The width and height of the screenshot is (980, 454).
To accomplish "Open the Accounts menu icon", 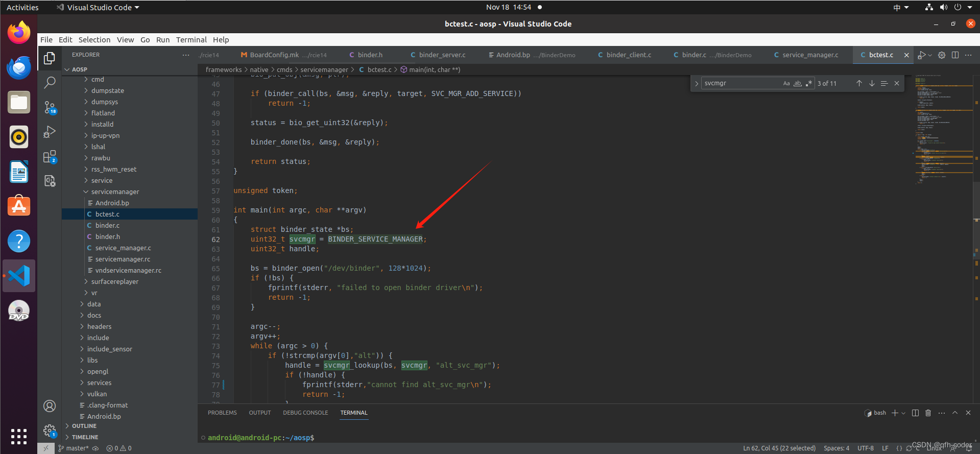I will (x=50, y=406).
